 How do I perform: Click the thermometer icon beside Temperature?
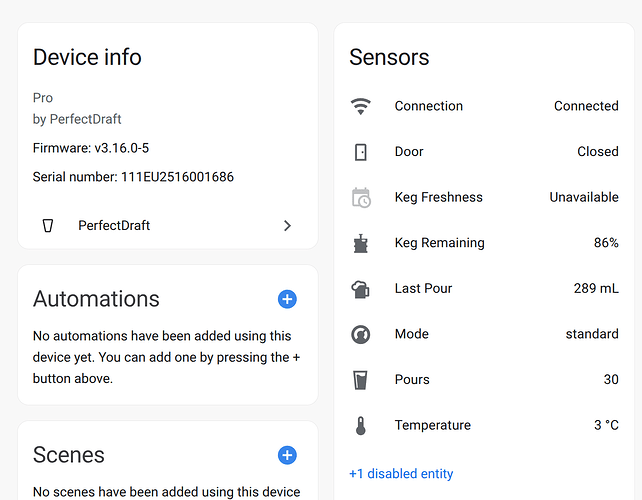point(361,425)
